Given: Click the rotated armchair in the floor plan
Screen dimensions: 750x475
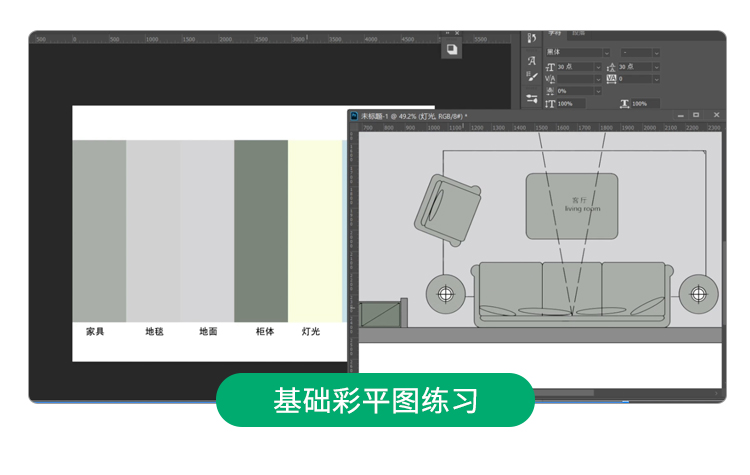Looking at the screenshot, I should coord(448,210).
